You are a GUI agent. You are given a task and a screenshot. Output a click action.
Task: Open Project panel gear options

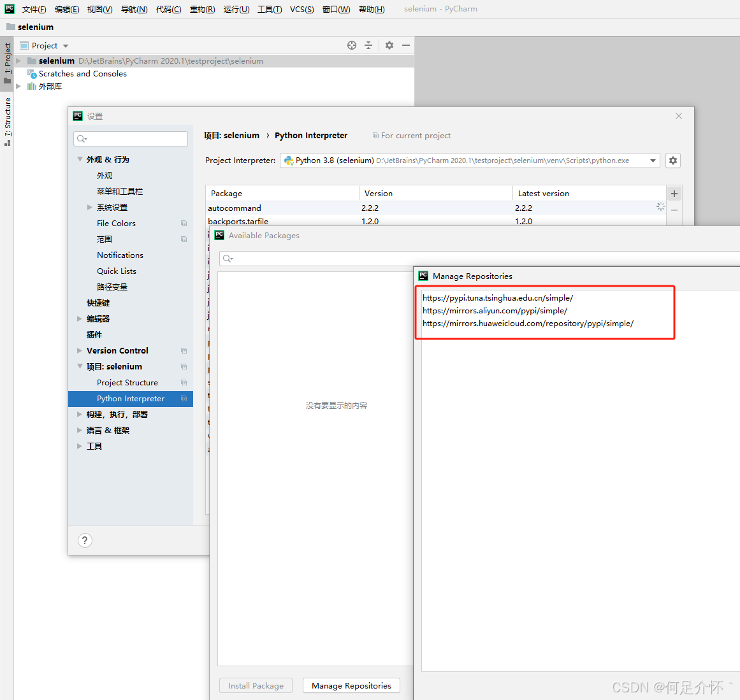(389, 45)
